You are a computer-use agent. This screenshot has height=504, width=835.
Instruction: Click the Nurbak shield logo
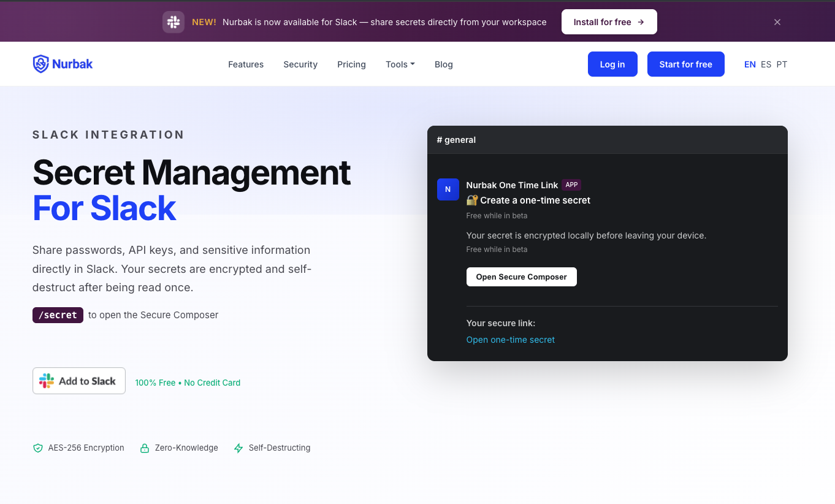(x=40, y=64)
